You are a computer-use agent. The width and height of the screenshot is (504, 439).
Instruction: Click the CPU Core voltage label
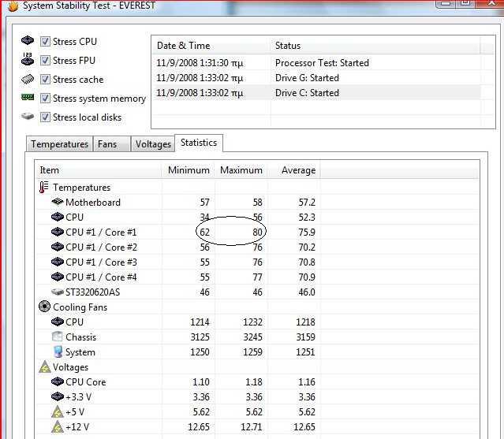85,381
